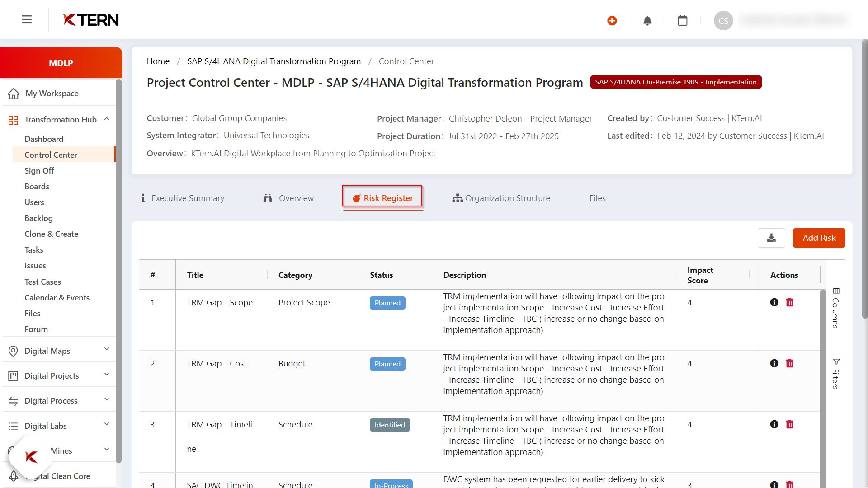This screenshot has height=488, width=868.
Task: Click the Digital Labs list icon
Action: point(13,426)
